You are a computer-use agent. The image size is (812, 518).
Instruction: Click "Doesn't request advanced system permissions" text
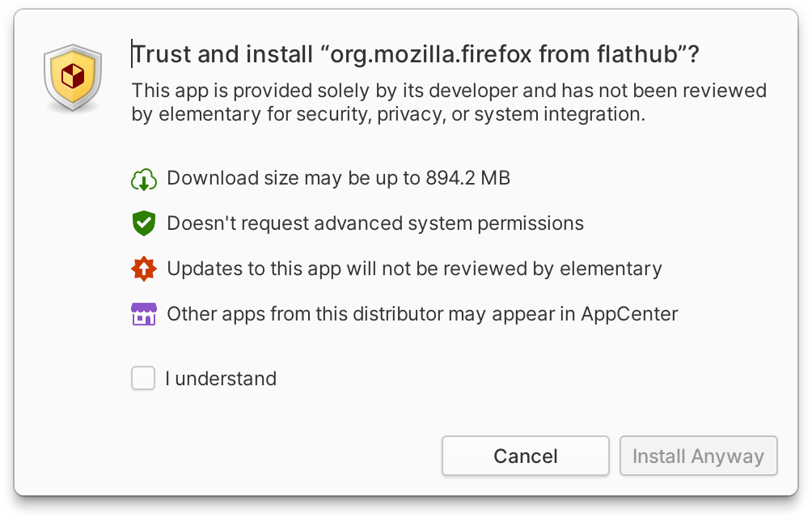375,223
